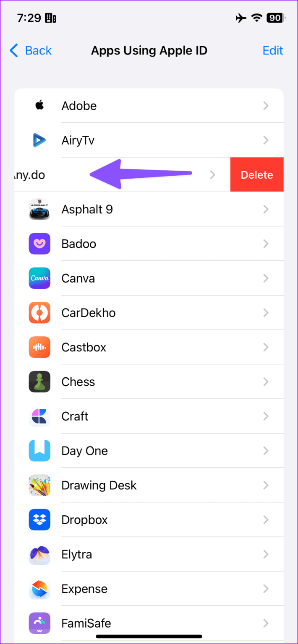Open the Craft row disclosure arrow

click(266, 416)
